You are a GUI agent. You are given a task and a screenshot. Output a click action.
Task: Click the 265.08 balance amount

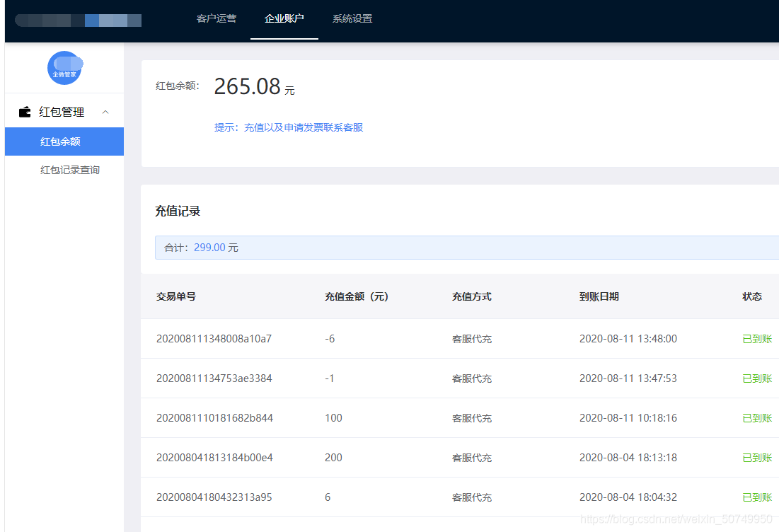click(248, 86)
